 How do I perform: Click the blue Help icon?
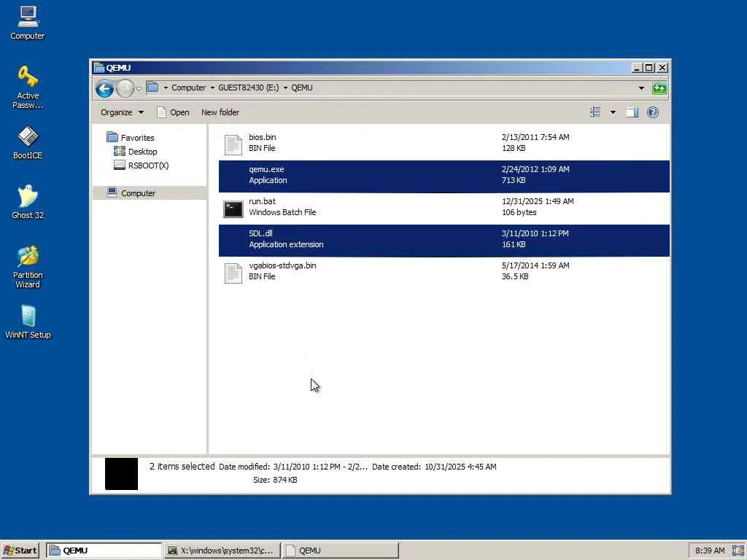click(x=653, y=112)
